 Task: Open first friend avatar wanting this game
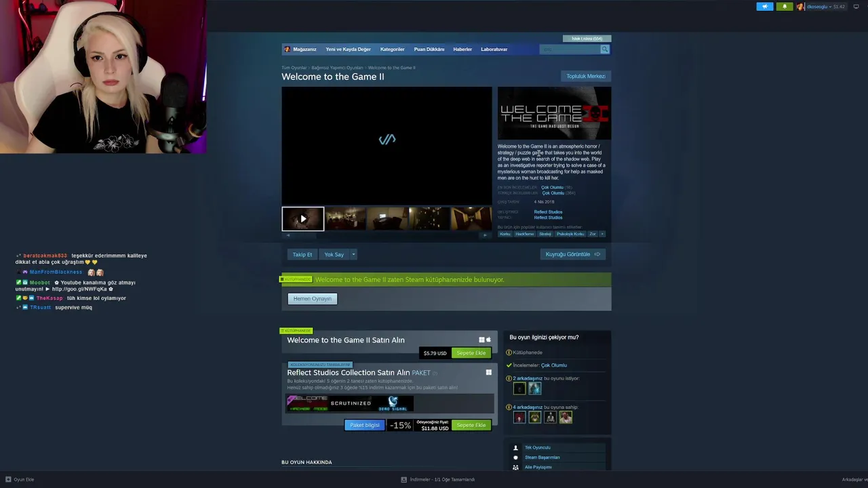(519, 388)
